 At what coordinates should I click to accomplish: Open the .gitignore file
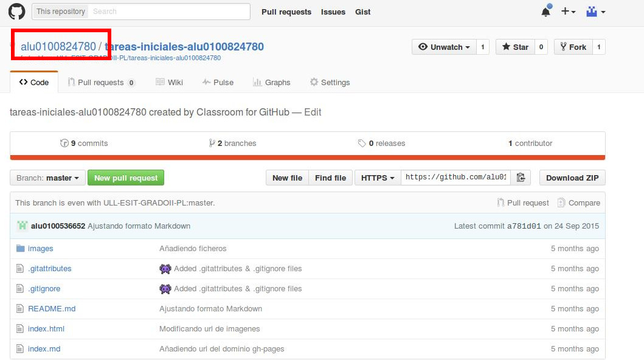pos(44,289)
